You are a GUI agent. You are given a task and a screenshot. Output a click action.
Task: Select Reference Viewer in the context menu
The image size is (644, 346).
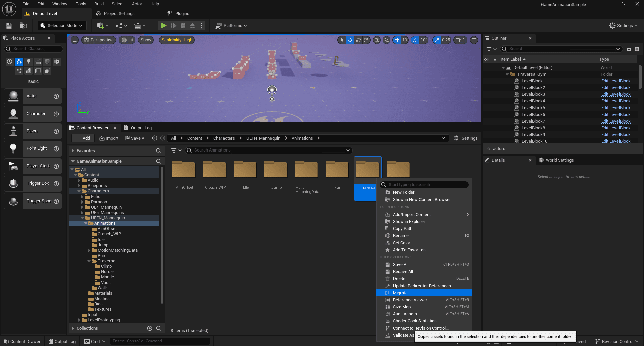pos(424,300)
